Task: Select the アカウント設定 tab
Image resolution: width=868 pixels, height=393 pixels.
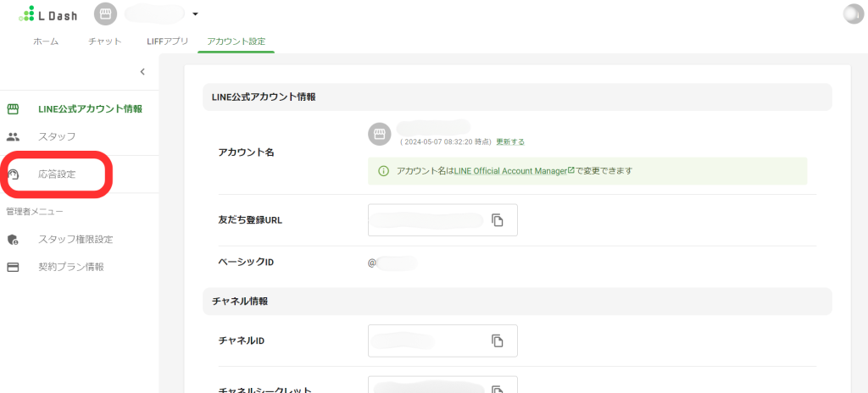Action: point(236,42)
